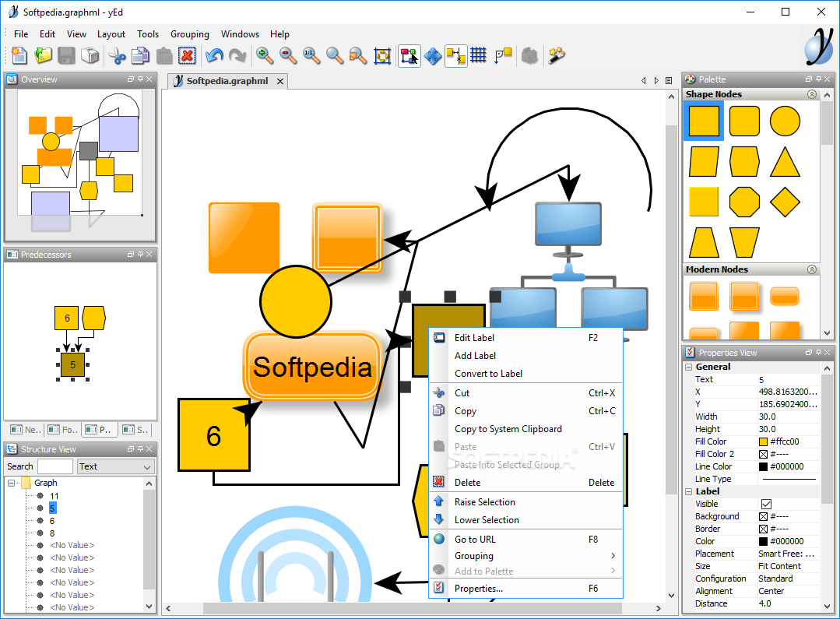Click the Fill Color 2 empty swatch

[x=764, y=455]
